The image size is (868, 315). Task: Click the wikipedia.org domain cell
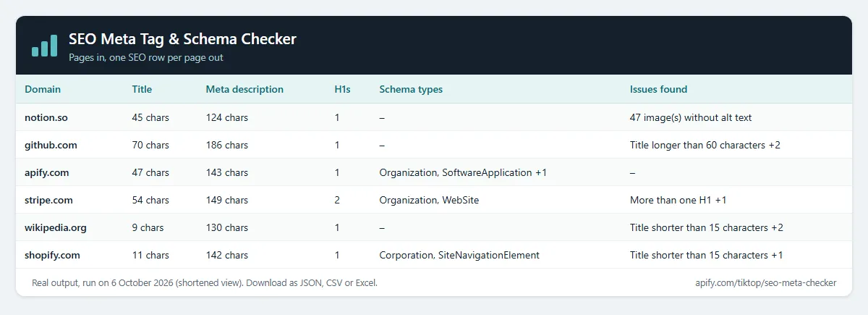56,227
